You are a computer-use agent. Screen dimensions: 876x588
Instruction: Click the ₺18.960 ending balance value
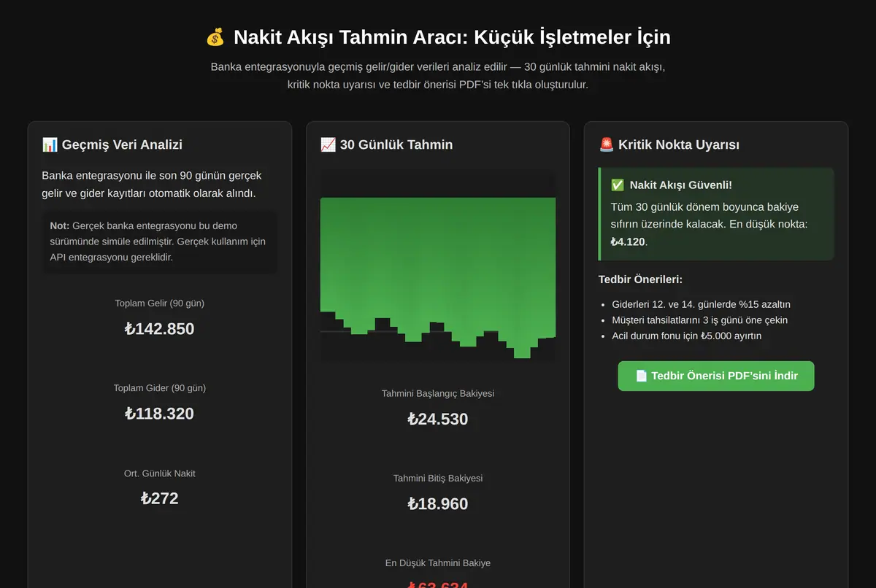tap(438, 503)
